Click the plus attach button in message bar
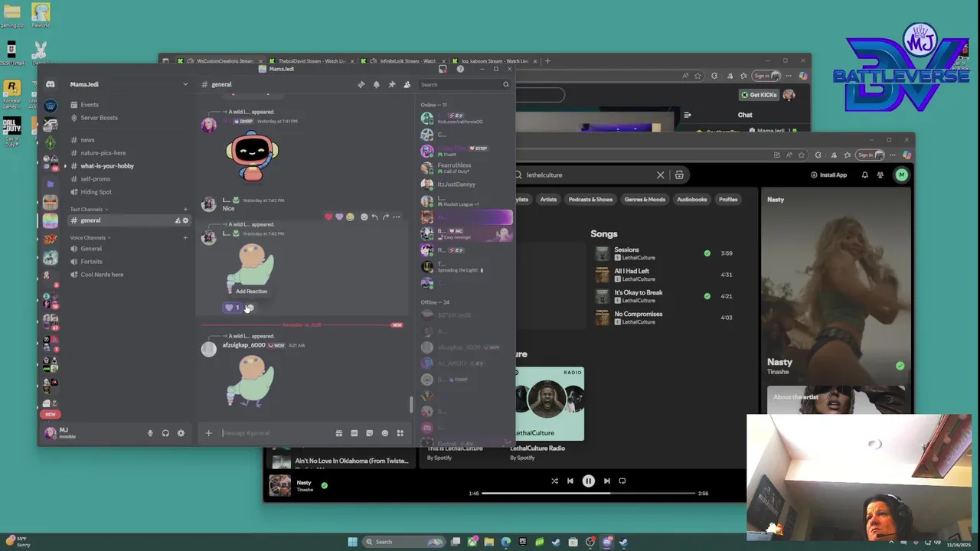The image size is (980, 551). 208,433
